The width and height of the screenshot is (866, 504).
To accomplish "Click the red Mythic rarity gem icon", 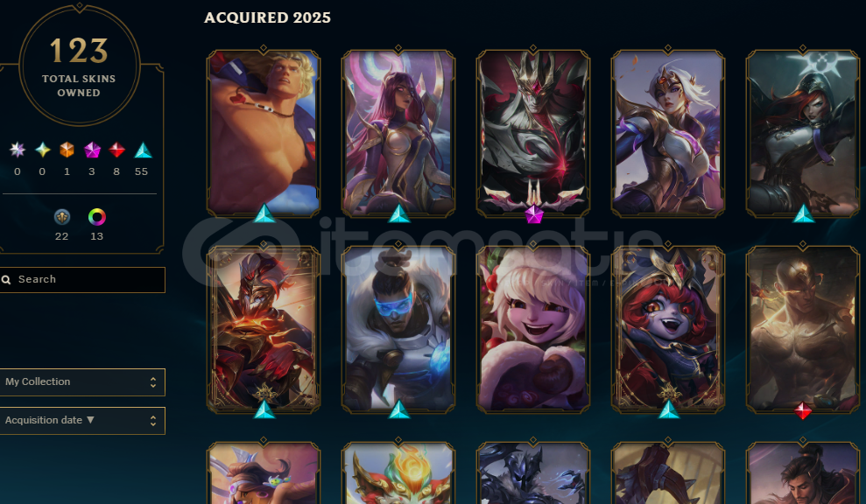I will pos(116,150).
